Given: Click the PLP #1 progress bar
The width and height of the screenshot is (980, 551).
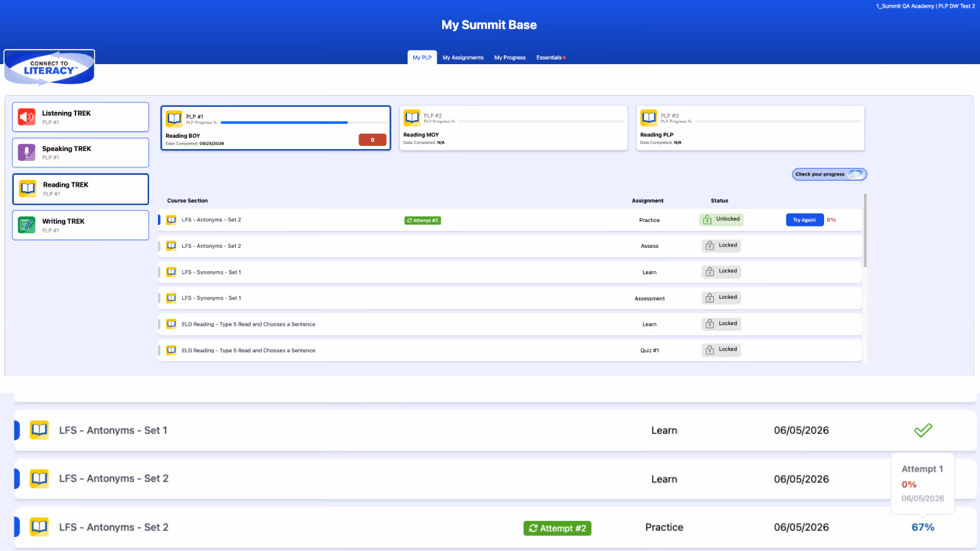Looking at the screenshot, I should pyautogui.click(x=304, y=123).
